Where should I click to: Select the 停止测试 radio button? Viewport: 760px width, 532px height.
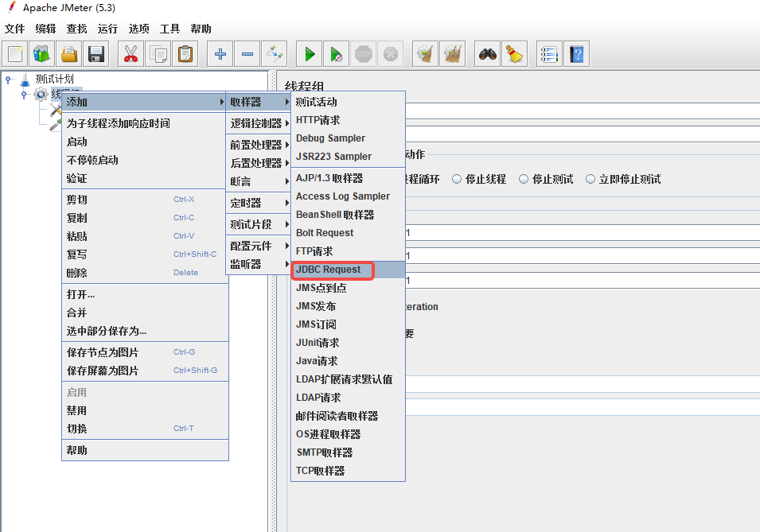tap(524, 179)
